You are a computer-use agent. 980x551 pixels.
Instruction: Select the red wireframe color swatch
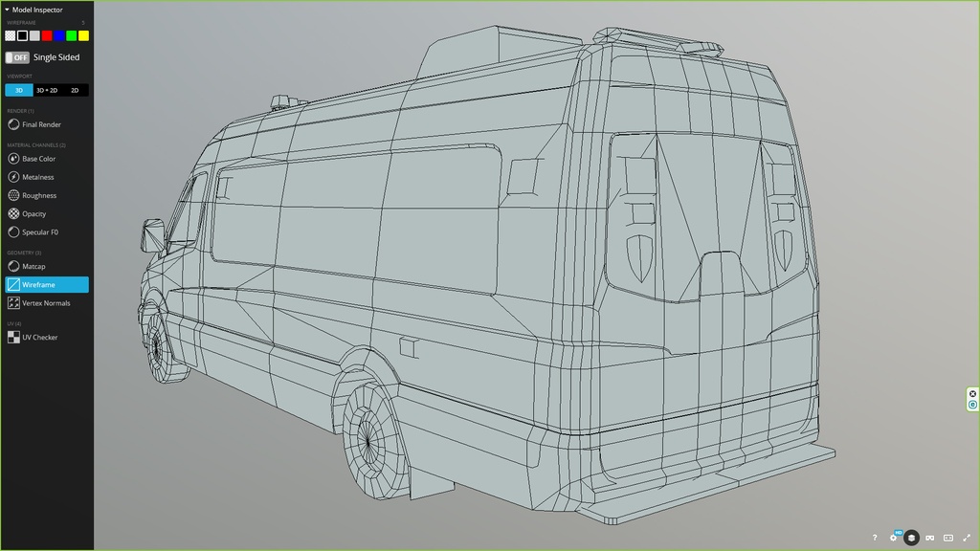point(47,35)
